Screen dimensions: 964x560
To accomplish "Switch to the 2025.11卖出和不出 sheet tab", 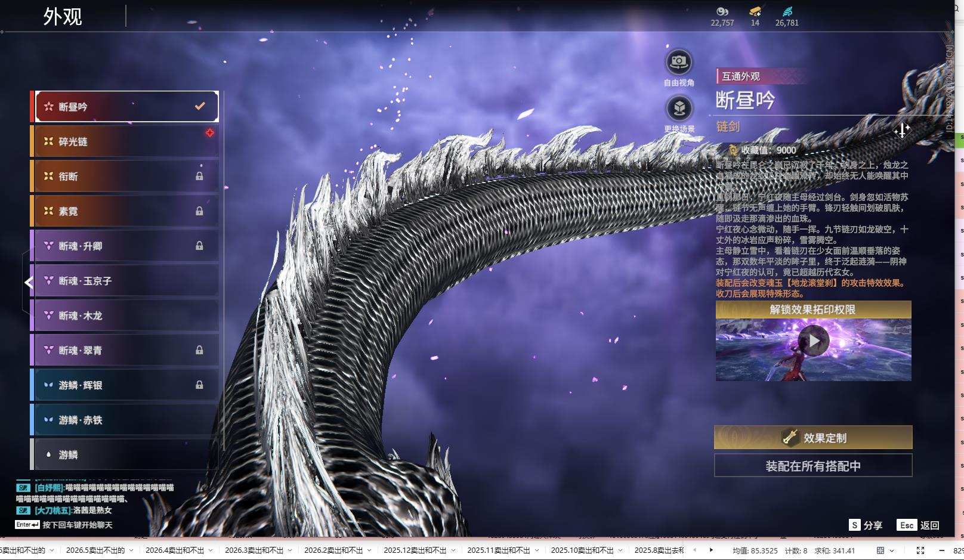I will (499, 550).
